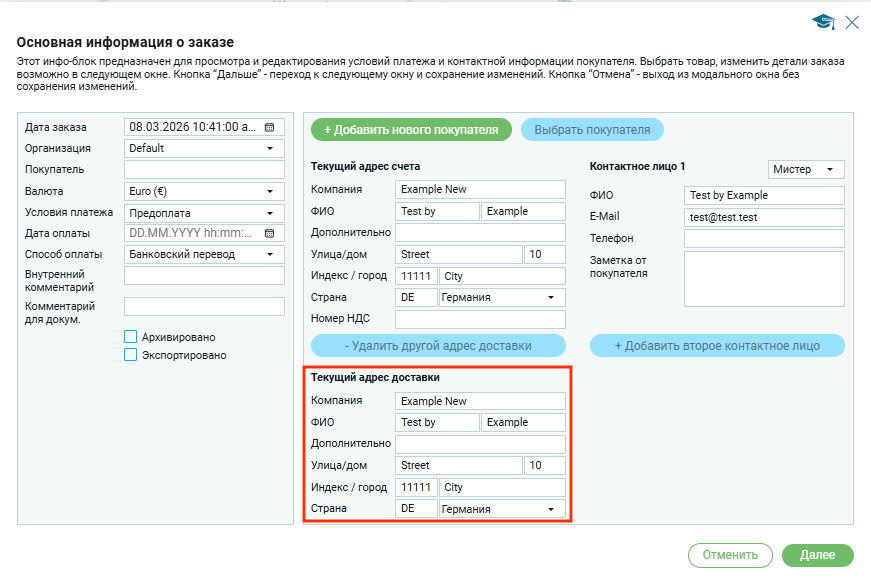871x583 pixels.
Task: Open calendar picker for Дата оплаты
Action: (x=269, y=233)
